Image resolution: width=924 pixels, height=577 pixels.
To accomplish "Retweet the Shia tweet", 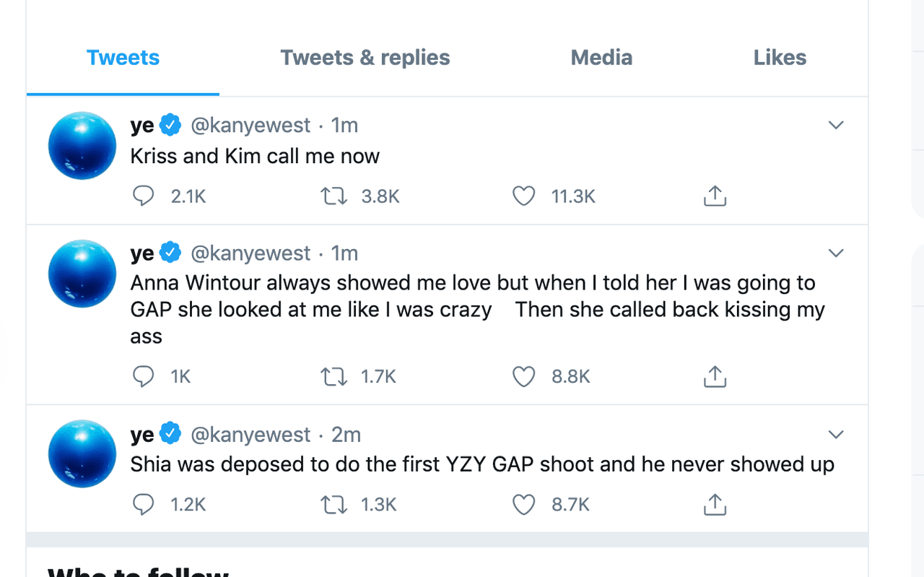I will click(x=334, y=504).
